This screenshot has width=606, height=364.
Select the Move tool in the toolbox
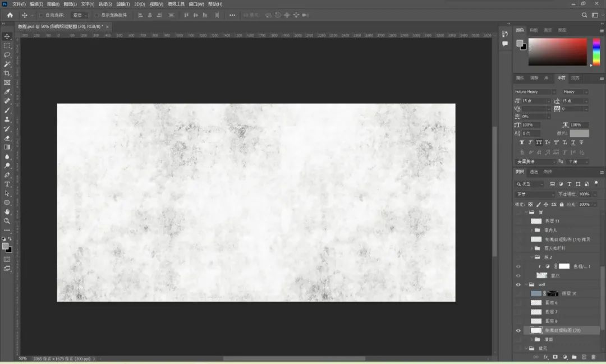click(7, 36)
